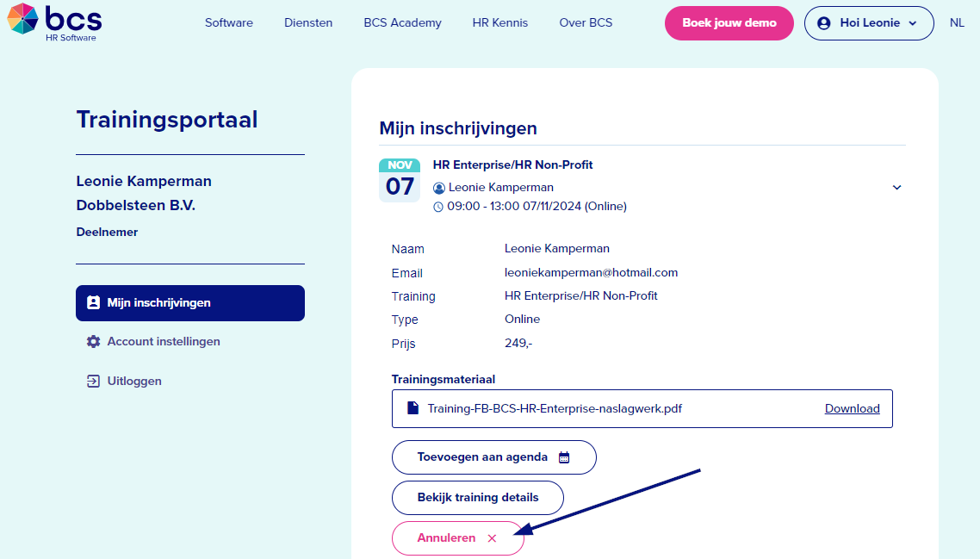The image size is (980, 559).
Task: Collapse the HR Enterprise registration chevron
Action: tap(896, 188)
